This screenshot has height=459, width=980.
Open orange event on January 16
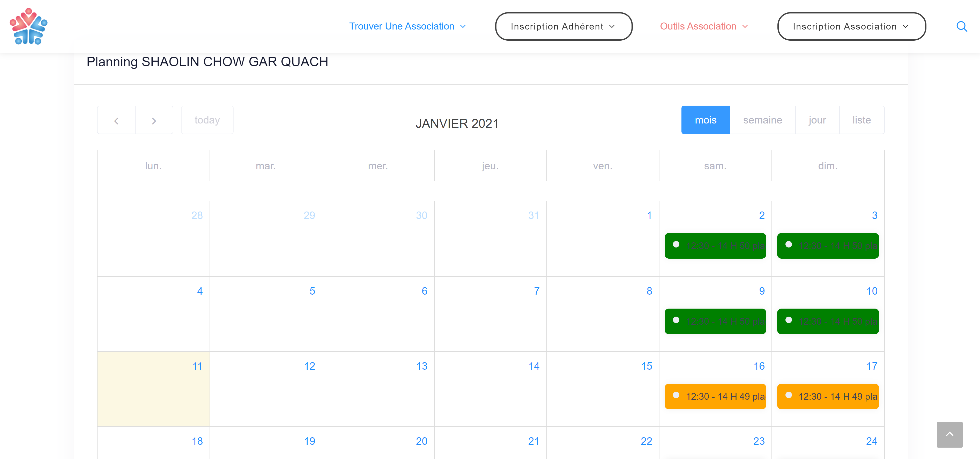[715, 396]
